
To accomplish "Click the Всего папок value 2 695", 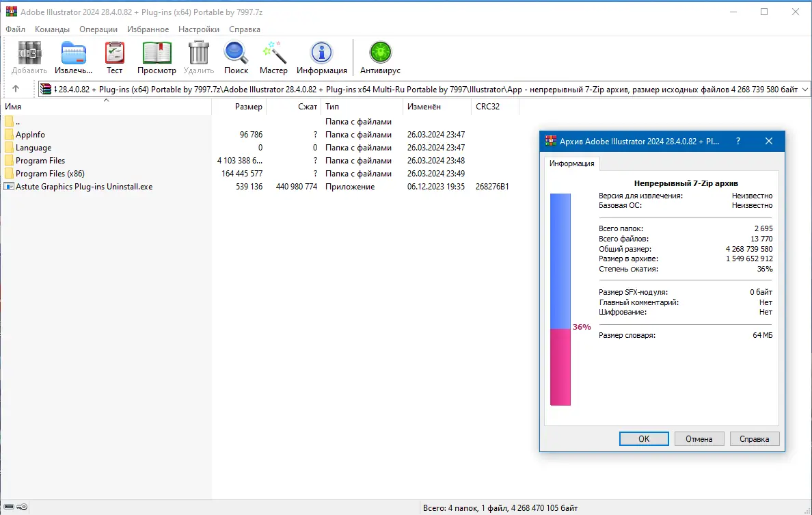I will coord(763,228).
